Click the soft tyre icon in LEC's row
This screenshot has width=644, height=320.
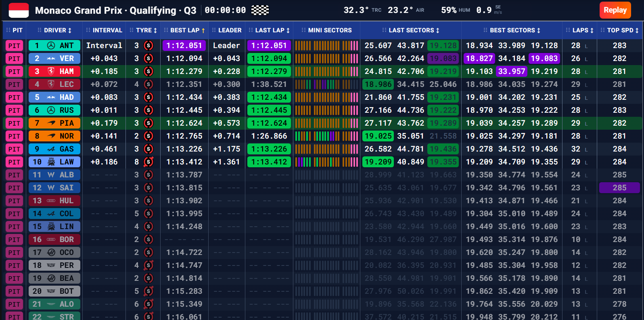(148, 84)
